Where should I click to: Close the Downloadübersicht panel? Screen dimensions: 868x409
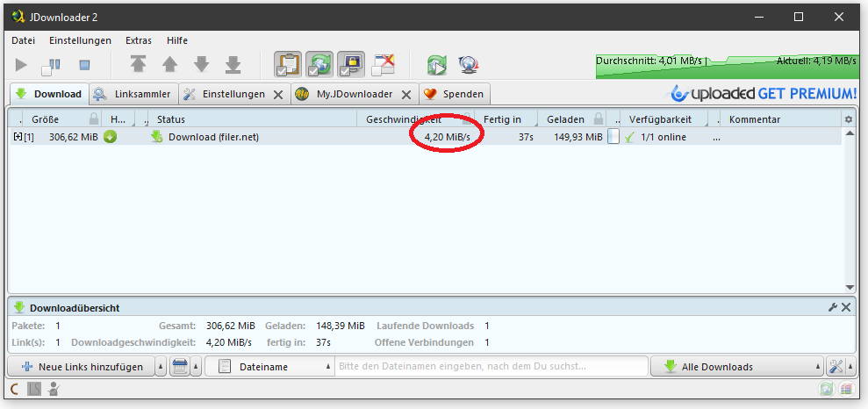point(846,307)
